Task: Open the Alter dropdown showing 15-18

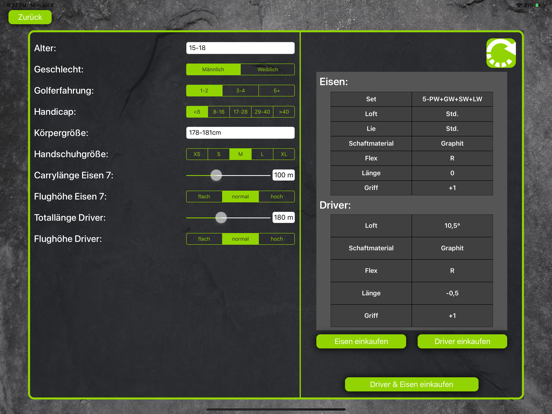Action: pos(240,48)
